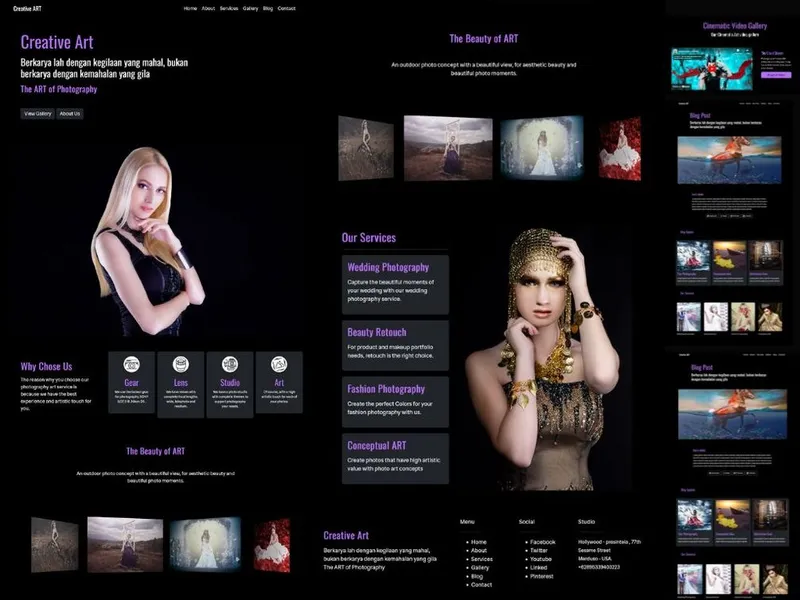Screen dimensions: 800x600
Task: Click the purple button in Cinematic Video Gallery
Action: click(775, 74)
